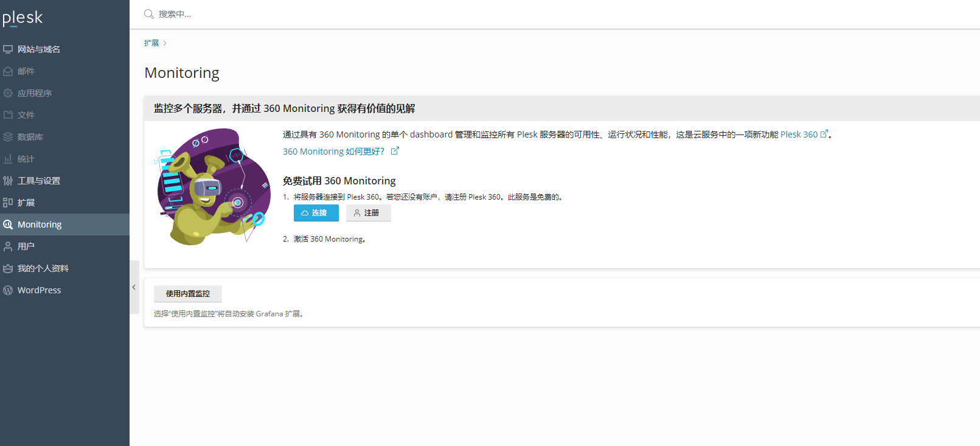Click the sliders icon beside 工具与设置
Image resolution: width=980 pixels, height=446 pixels.
[x=8, y=181]
